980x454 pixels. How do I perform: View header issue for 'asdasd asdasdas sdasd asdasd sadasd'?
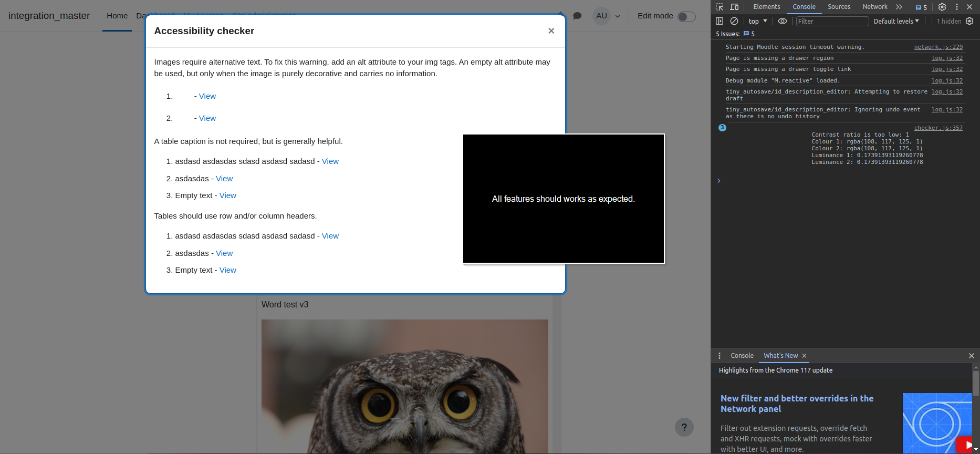point(330,236)
